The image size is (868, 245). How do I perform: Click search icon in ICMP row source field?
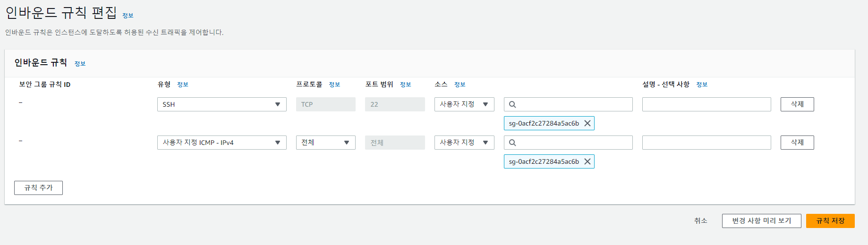[x=512, y=143]
